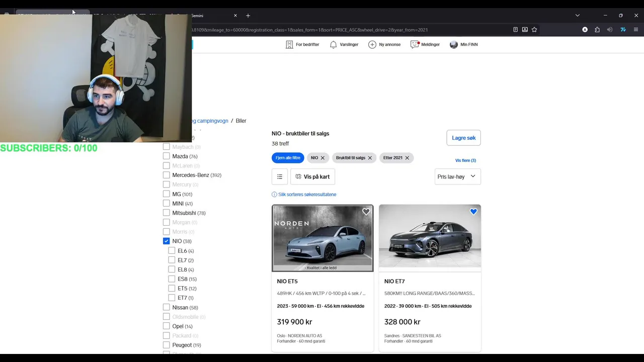The image size is (644, 362).
Task: Open the account circle icon in toolbar
Action: 585,30
